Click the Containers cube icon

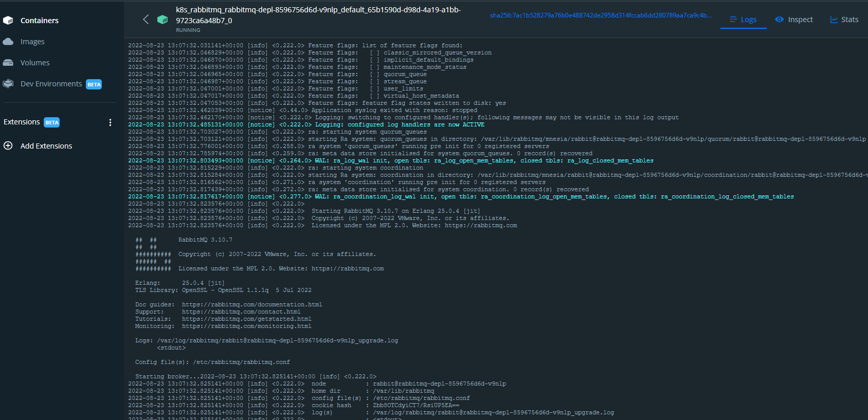coord(8,21)
